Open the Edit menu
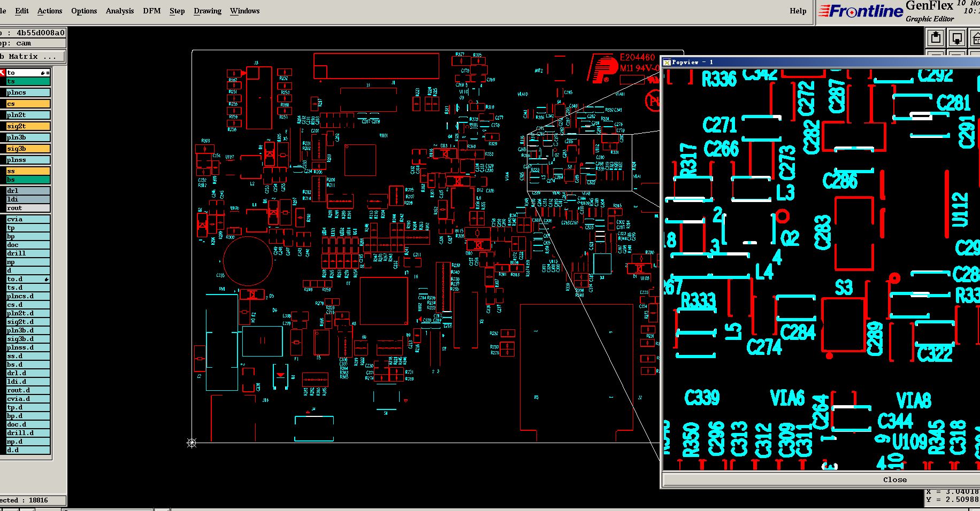Viewport: 980px width, 511px height. pos(22,11)
